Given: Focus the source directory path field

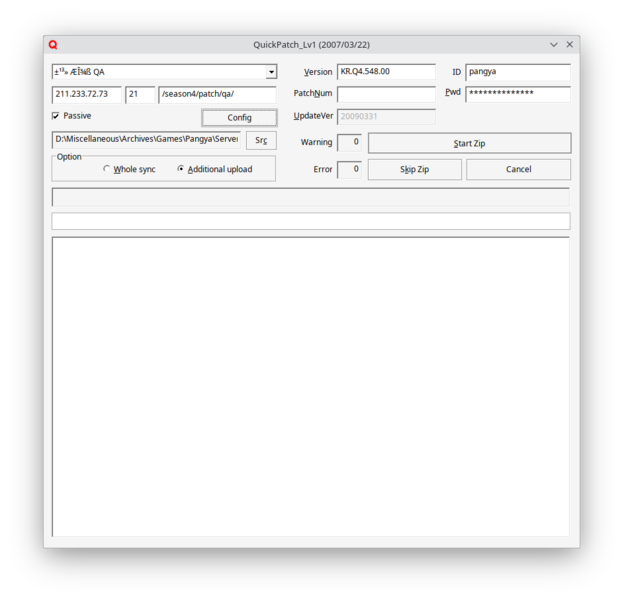Looking at the screenshot, I should [146, 140].
